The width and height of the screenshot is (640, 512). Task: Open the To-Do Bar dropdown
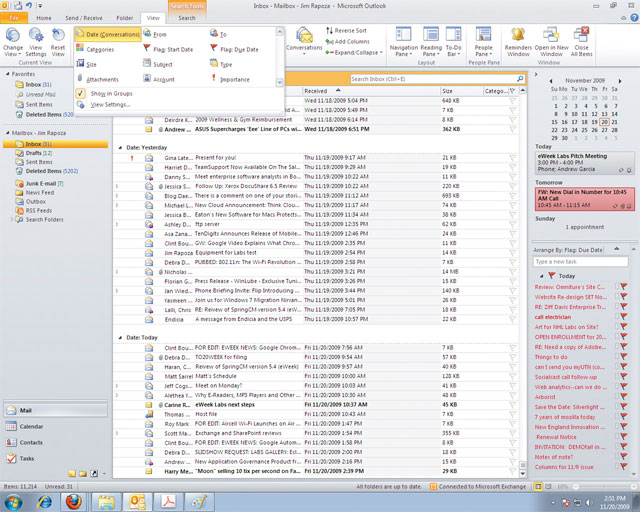pyautogui.click(x=453, y=42)
